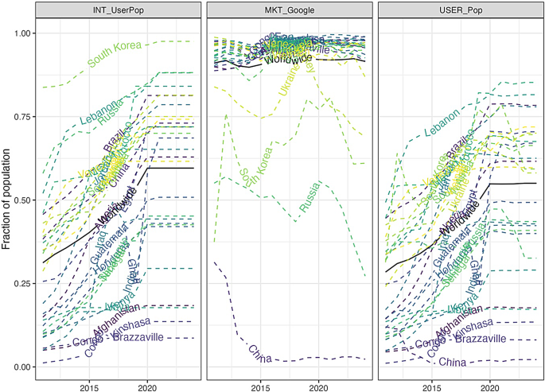The height and width of the screenshot is (392, 545).
Task: Click the 0.75 y-axis tick label
Action: 22,117
